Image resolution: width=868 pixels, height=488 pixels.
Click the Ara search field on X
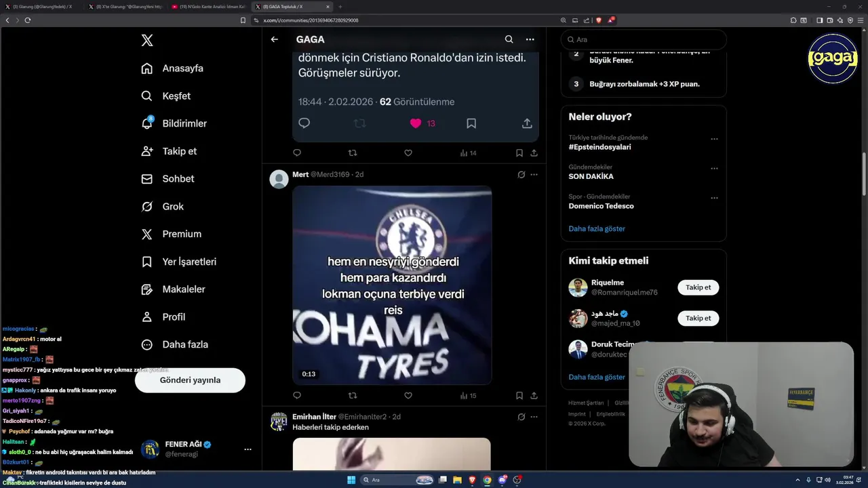[644, 40]
